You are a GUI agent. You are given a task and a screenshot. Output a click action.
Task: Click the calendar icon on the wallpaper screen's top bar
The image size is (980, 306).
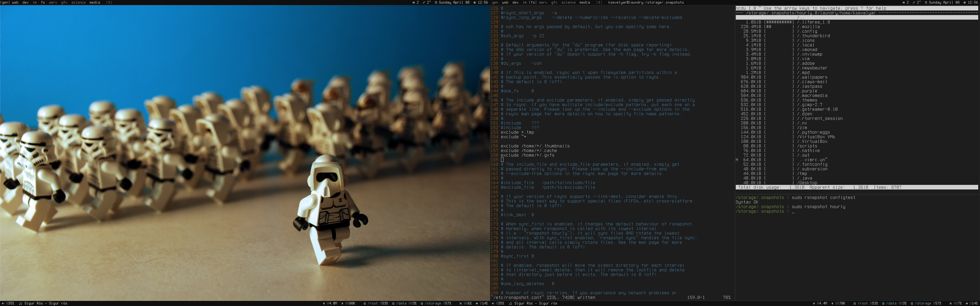tap(436, 2)
